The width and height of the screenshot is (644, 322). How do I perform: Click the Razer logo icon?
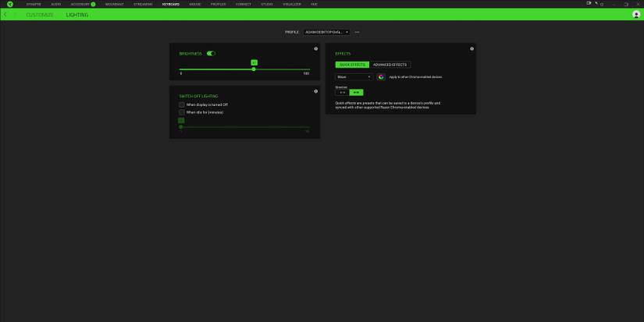(10, 4)
